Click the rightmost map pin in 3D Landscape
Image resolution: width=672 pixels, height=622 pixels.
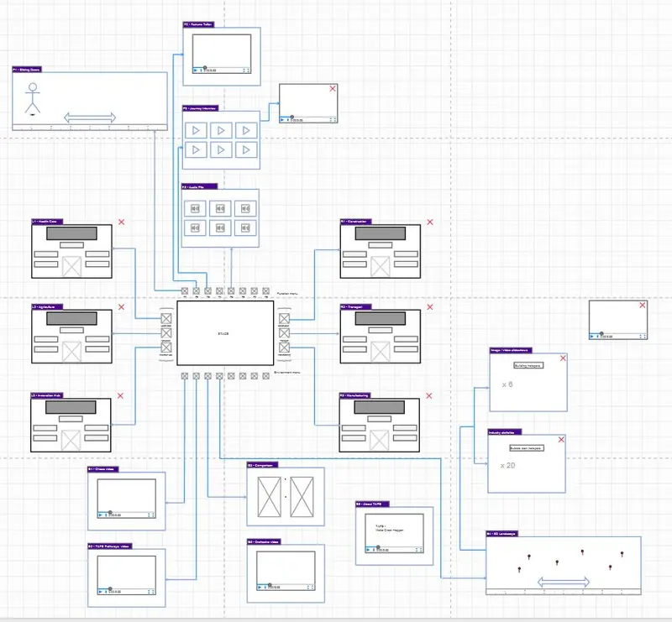[622, 554]
